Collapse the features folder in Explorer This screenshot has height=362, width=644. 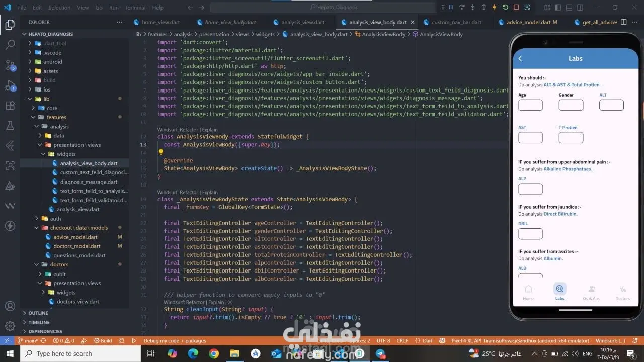click(56, 117)
